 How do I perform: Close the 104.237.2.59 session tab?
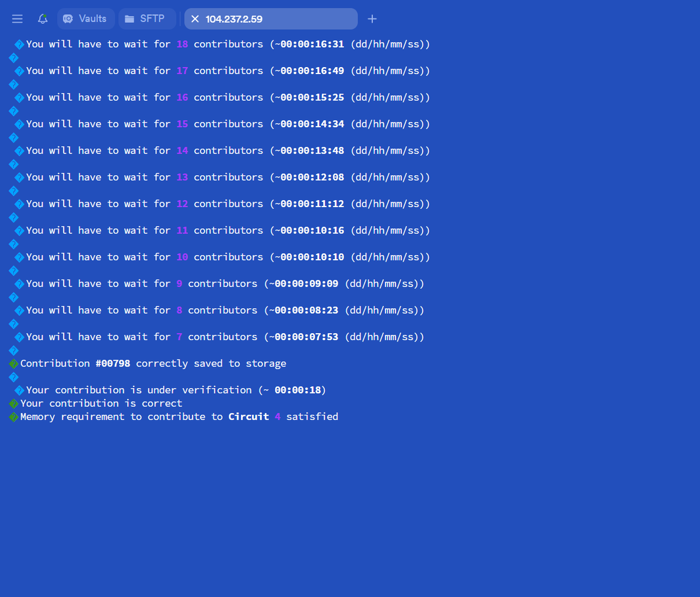tap(195, 19)
